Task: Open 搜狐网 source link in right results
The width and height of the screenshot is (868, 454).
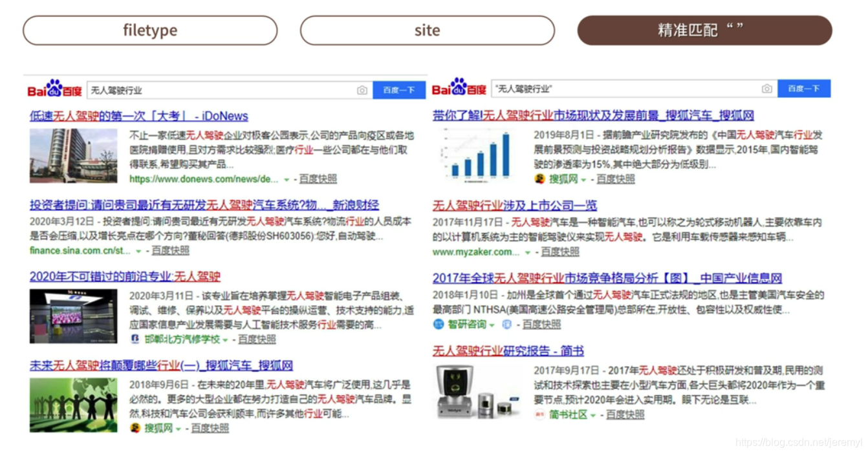Action: [x=563, y=179]
